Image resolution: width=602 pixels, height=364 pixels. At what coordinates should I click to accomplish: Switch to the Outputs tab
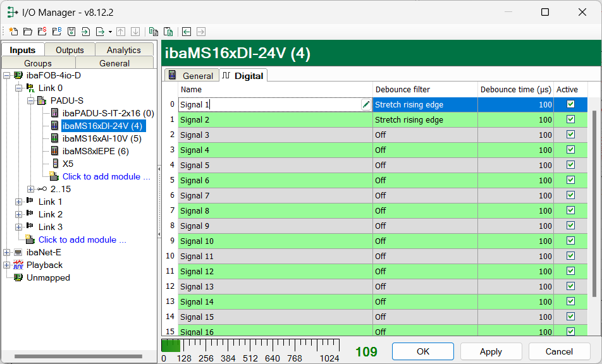coord(70,50)
